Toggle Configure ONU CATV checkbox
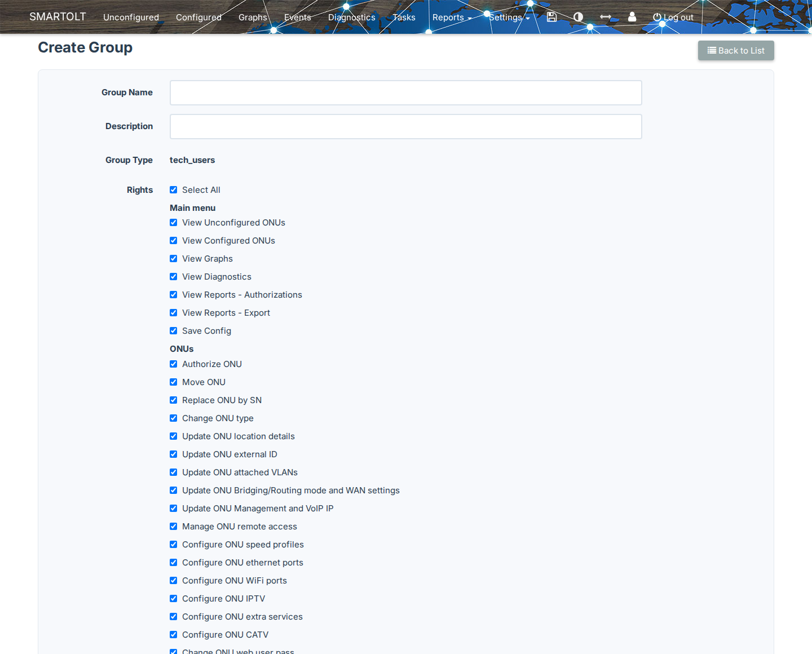This screenshot has width=812, height=654. pyautogui.click(x=174, y=635)
